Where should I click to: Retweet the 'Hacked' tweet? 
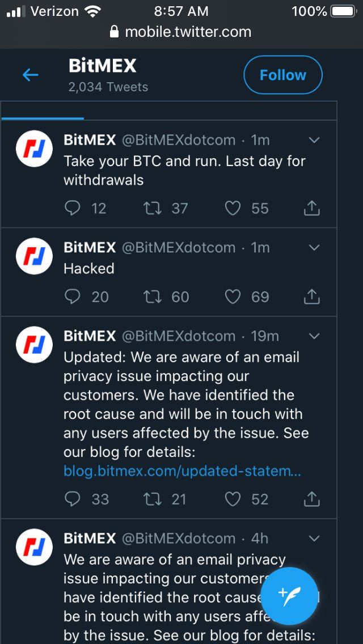pos(152,296)
